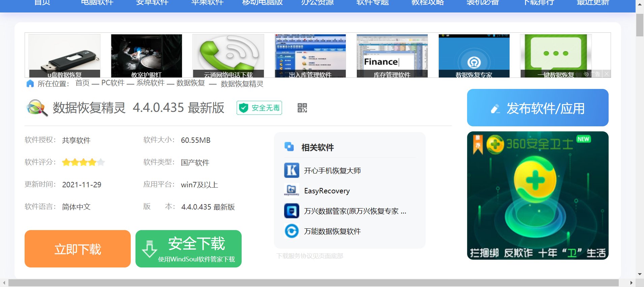Click the pencil icon in 发布软件/应用
Screen dimensions: 644x287
point(495,109)
